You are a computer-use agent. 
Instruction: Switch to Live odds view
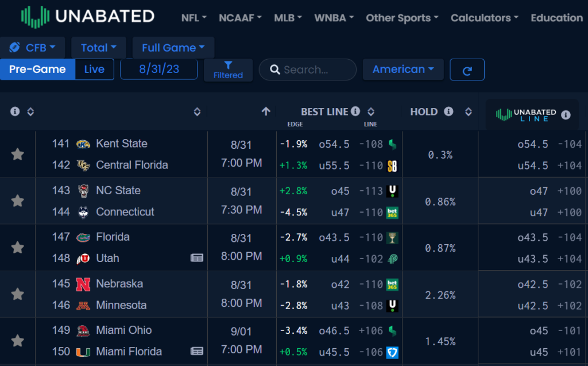[94, 68]
